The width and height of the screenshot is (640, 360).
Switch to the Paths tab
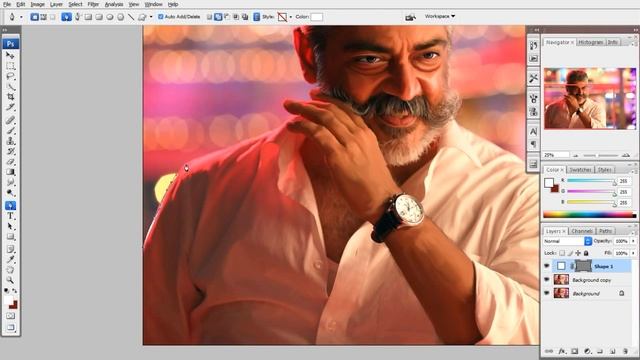click(605, 231)
